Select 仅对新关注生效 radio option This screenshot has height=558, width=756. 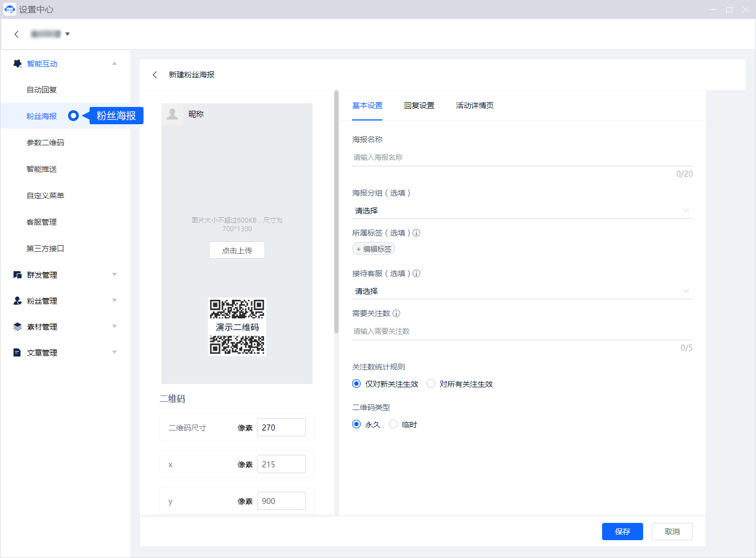(x=356, y=384)
